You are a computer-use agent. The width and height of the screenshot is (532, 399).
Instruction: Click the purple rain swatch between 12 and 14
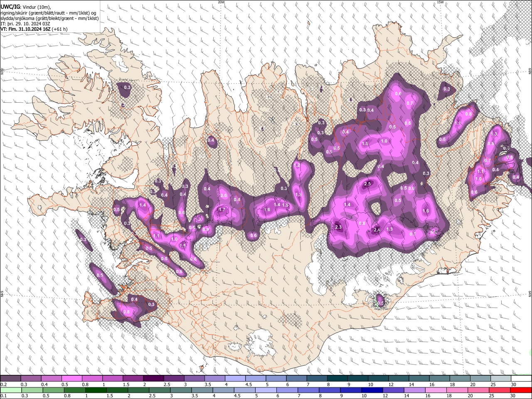394,390
